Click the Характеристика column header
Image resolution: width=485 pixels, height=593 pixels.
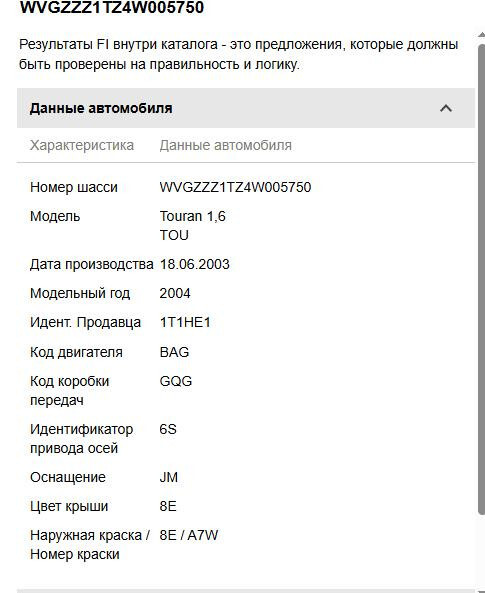(x=82, y=145)
